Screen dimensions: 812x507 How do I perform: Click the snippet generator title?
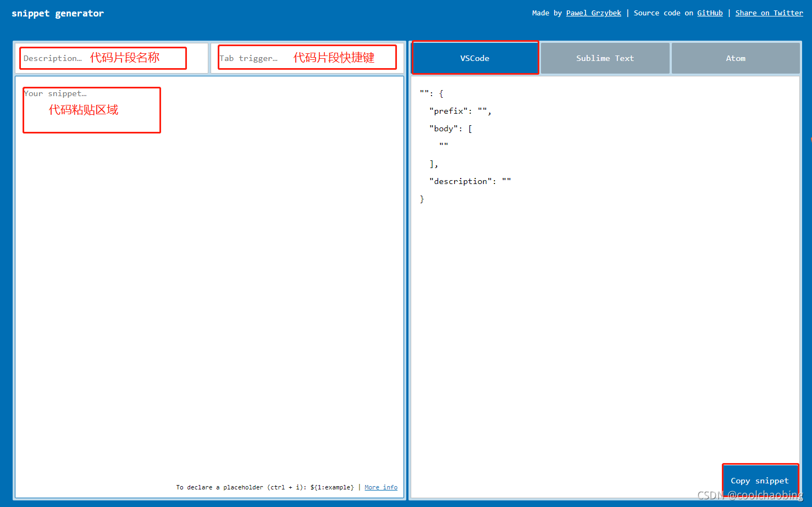[x=58, y=13]
